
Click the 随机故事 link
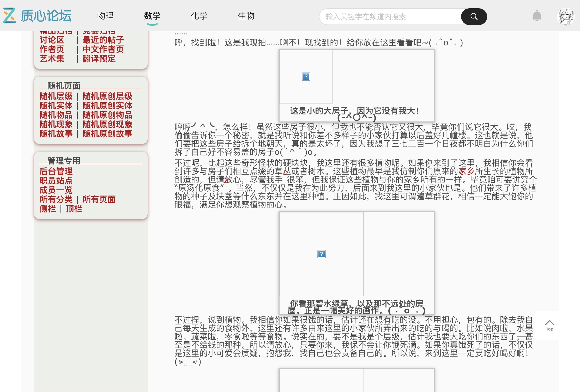click(x=56, y=134)
